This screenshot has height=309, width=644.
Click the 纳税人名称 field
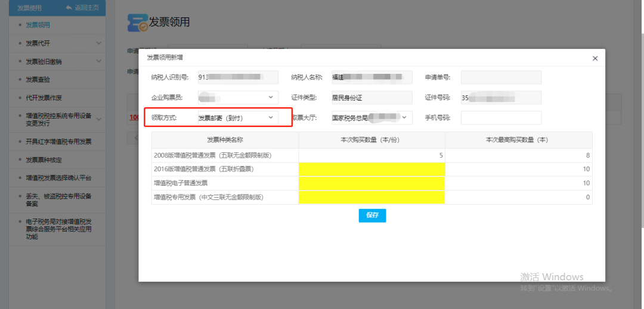[x=371, y=77]
